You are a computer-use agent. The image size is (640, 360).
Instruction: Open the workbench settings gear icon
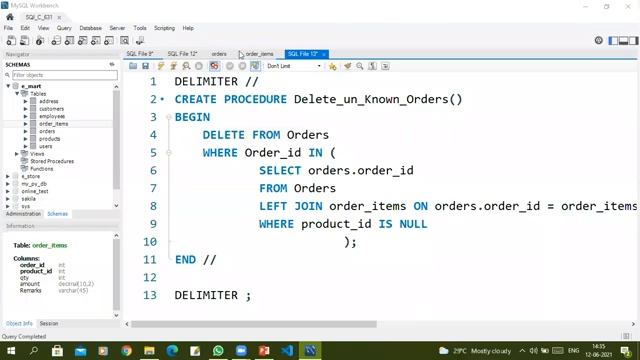coord(598,40)
